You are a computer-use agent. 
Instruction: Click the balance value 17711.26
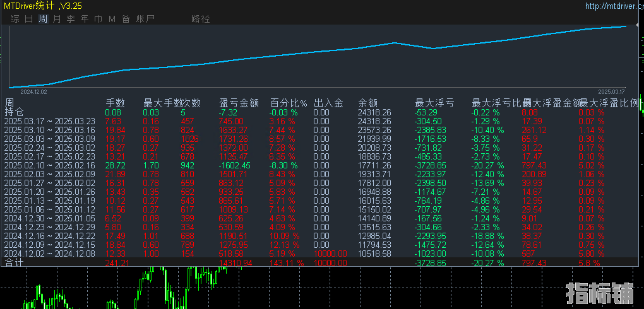pyautogui.click(x=375, y=165)
